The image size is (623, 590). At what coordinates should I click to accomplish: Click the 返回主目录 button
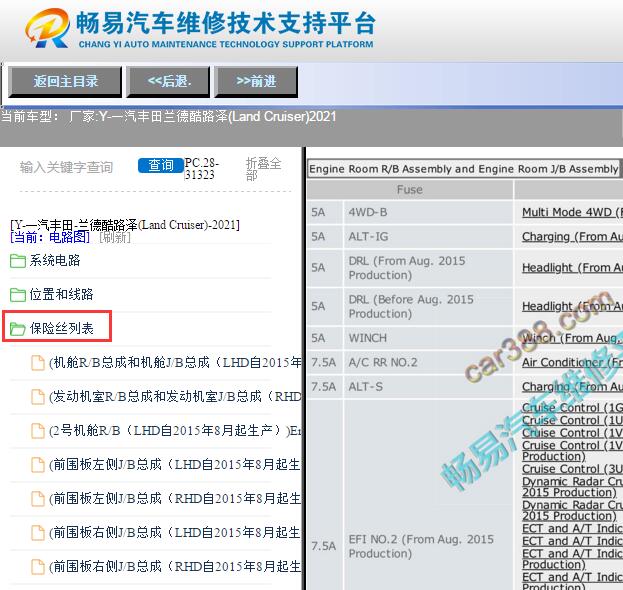pyautogui.click(x=65, y=82)
